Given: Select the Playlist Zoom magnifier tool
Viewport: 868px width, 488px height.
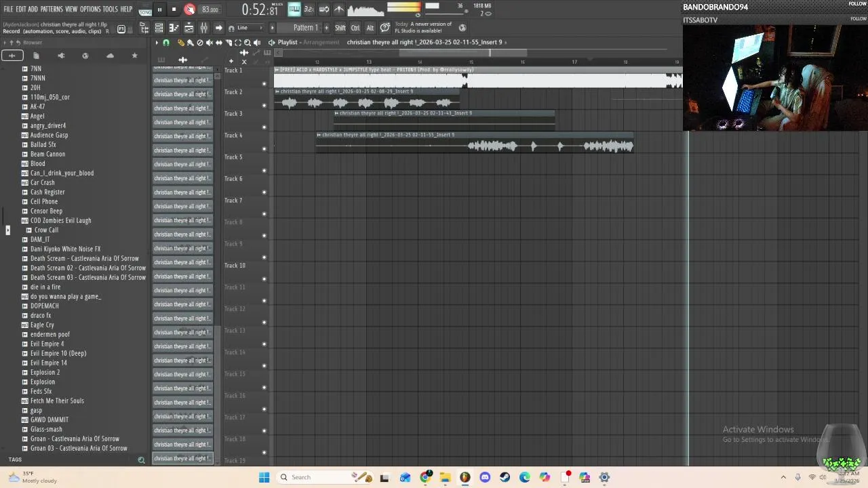Looking at the screenshot, I should 247,43.
